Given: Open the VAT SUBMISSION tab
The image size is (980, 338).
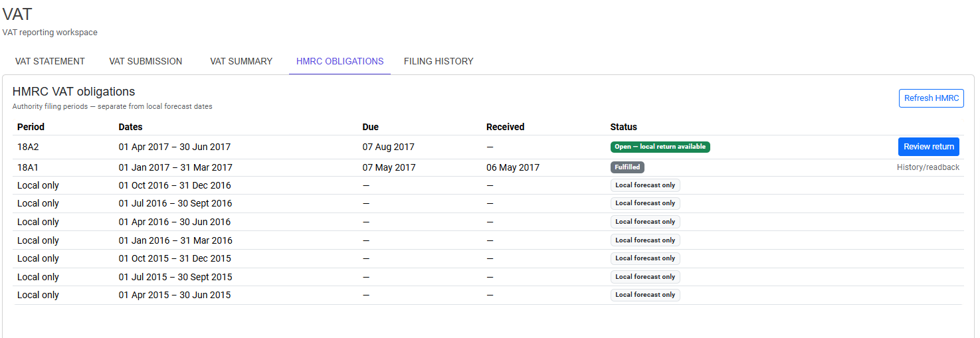Looking at the screenshot, I should click(x=146, y=61).
